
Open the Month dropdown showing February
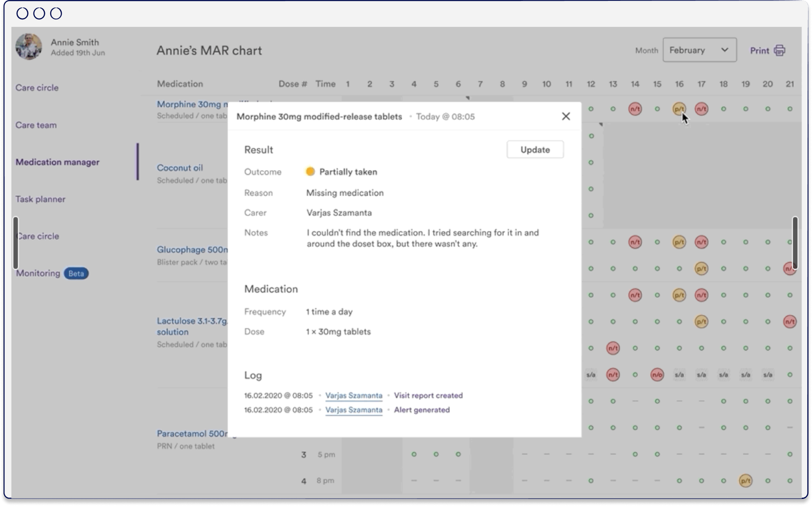[x=699, y=50]
